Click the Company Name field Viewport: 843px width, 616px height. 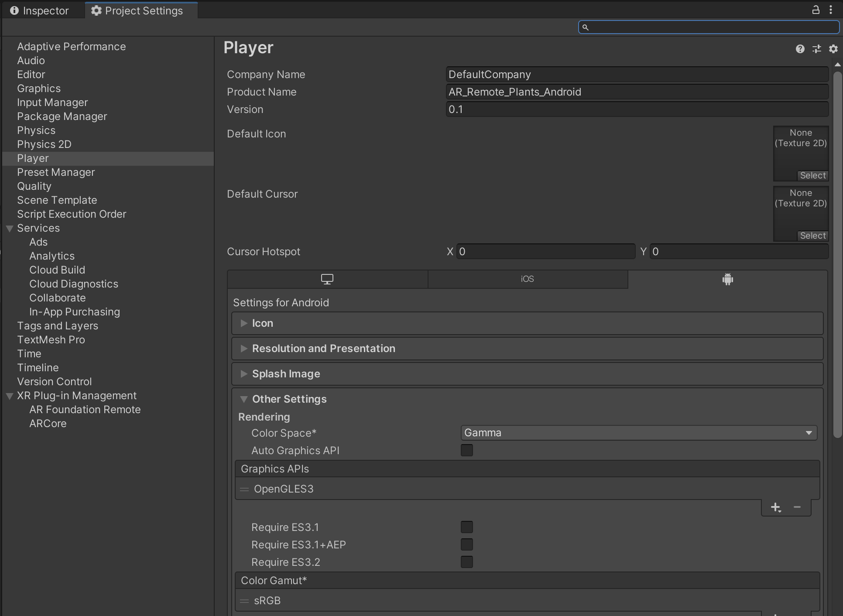click(x=637, y=74)
